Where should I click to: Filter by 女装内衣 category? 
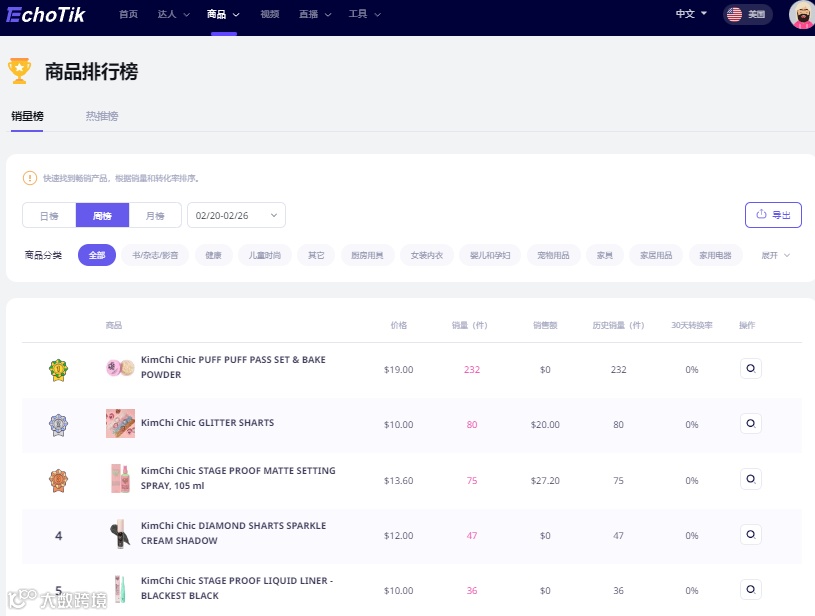pos(427,255)
